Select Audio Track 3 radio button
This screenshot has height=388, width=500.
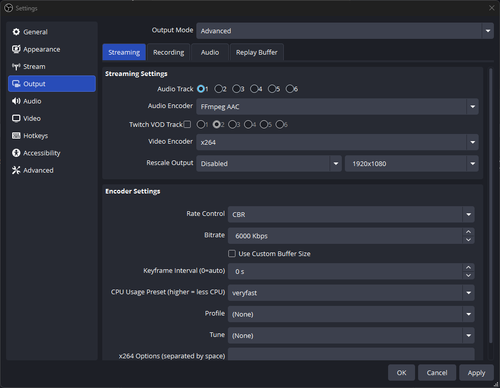pyautogui.click(x=236, y=89)
